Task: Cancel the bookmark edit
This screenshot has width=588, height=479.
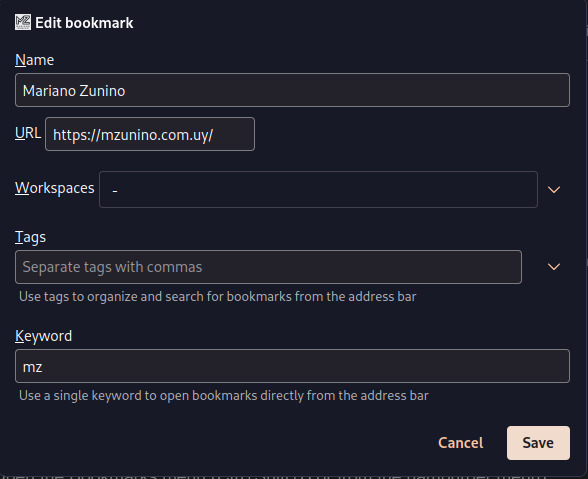Action: pyautogui.click(x=460, y=443)
